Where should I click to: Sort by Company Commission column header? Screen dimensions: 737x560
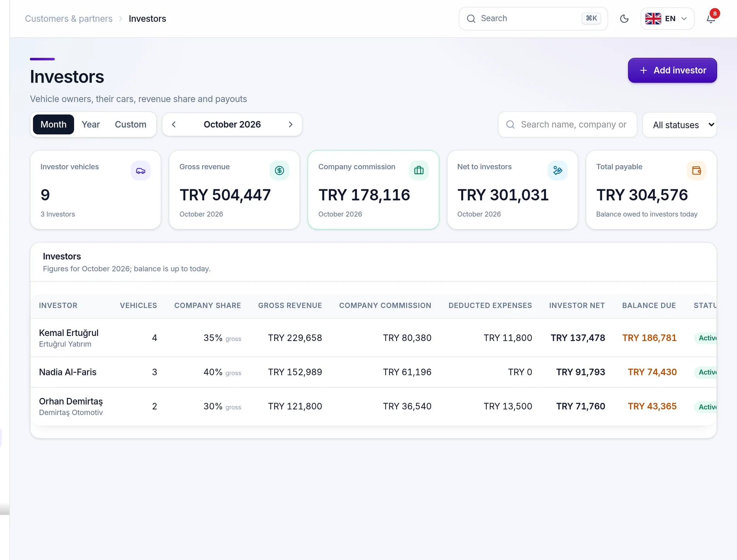[385, 305]
